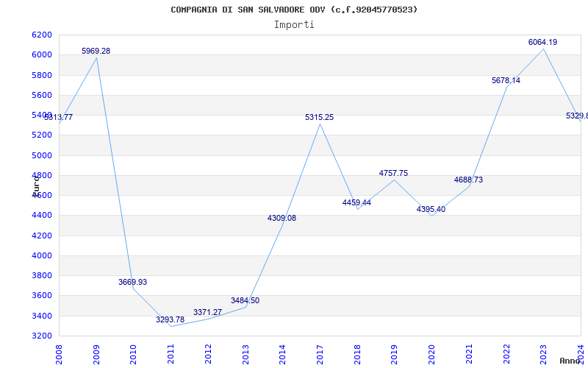Select the 5315.25 data label
Viewport: 588px width, 368px height.
point(319,118)
